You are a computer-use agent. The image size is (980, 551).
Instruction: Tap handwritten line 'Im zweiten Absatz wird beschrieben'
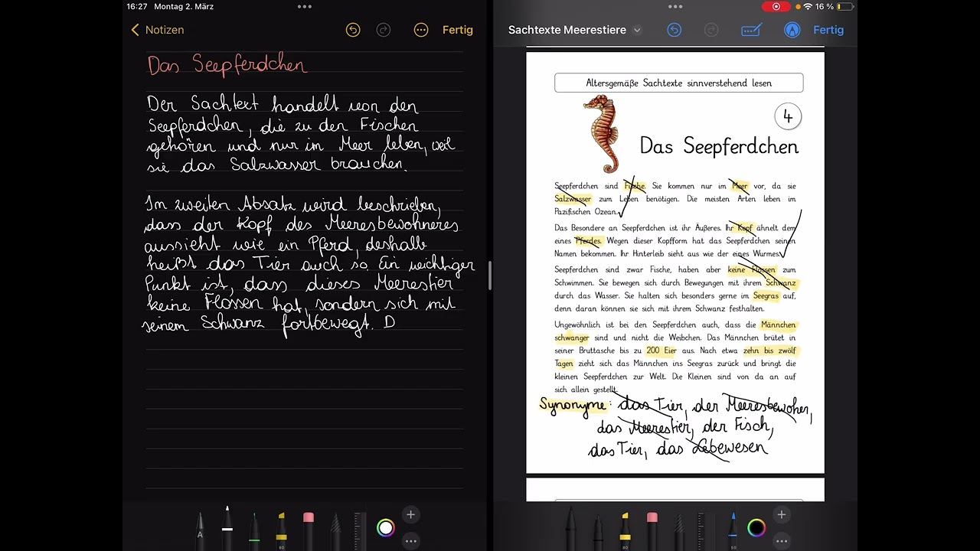tap(292, 205)
